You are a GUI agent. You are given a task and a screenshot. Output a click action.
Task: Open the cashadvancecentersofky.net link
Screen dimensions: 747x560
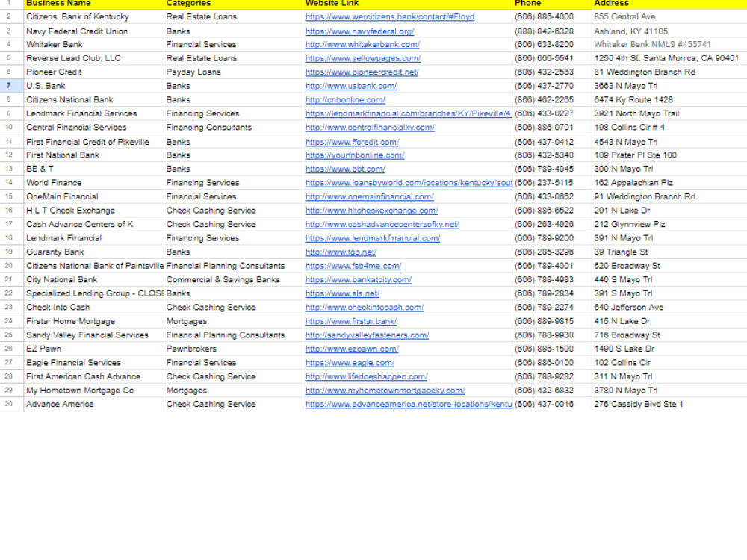point(382,224)
